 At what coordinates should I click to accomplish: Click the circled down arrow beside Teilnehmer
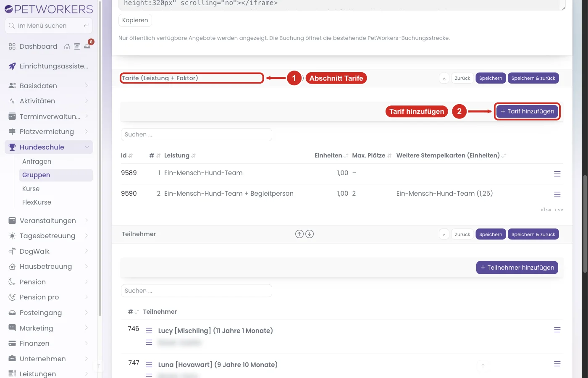click(x=310, y=234)
